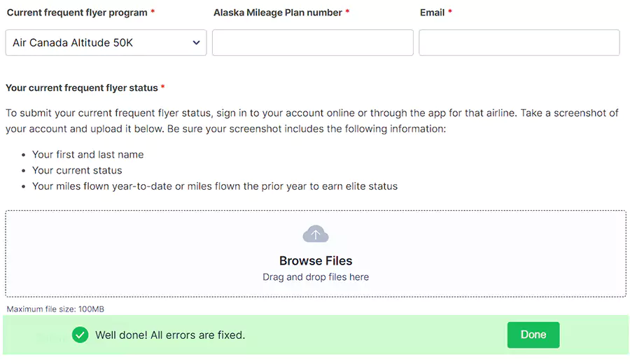Focus the Alaska Mileage Plan number field
This screenshot has width=630, height=364.
click(312, 43)
